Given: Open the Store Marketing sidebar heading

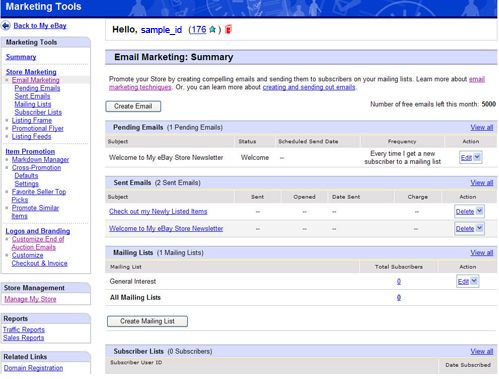Looking at the screenshot, I should (31, 72).
